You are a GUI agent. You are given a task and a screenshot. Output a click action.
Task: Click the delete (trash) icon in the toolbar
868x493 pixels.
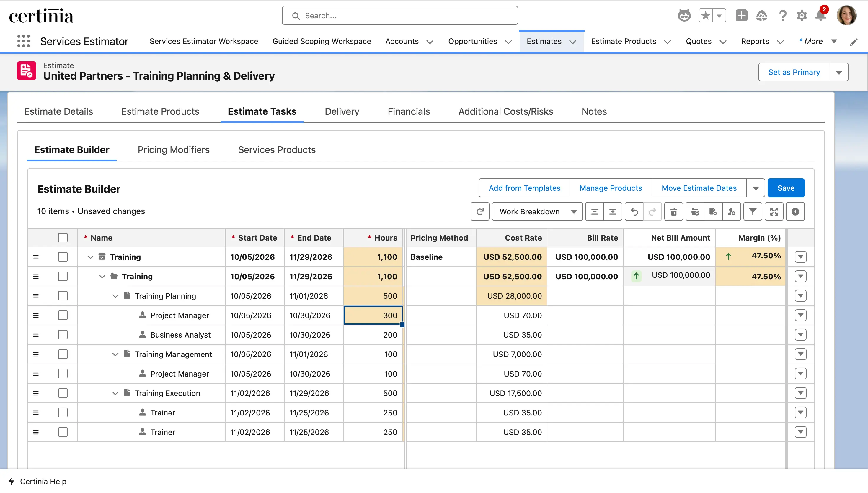(x=674, y=211)
